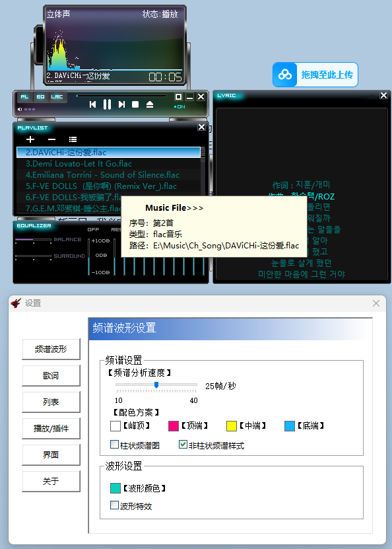Minimize the main player window
Screen dimensions: 392x549
click(x=189, y=96)
